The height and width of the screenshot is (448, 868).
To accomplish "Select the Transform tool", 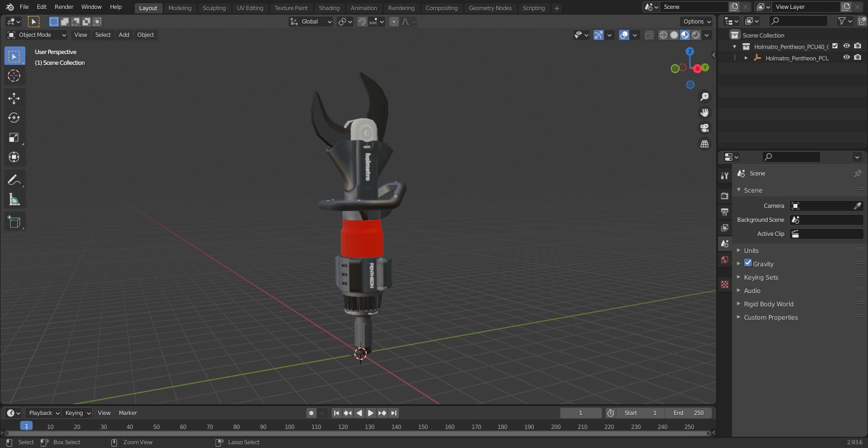I will coord(14,157).
